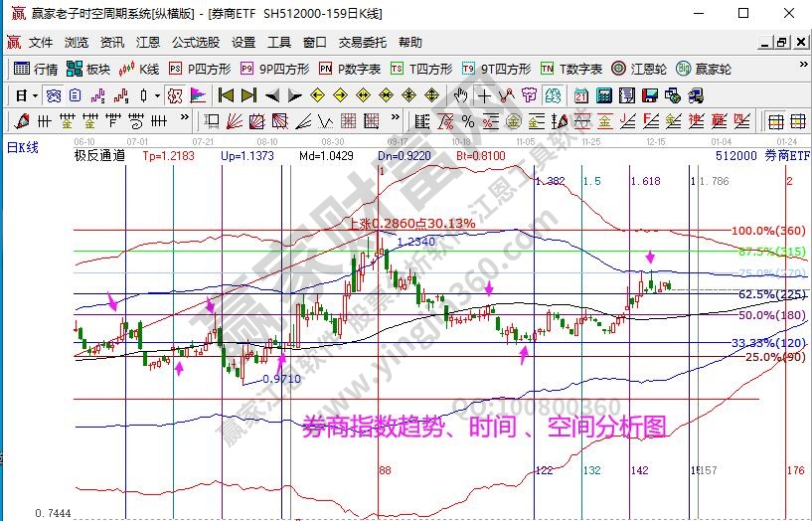Expand the top toolbar overflow chevron
Screen dimensions: 812x521
801,70
